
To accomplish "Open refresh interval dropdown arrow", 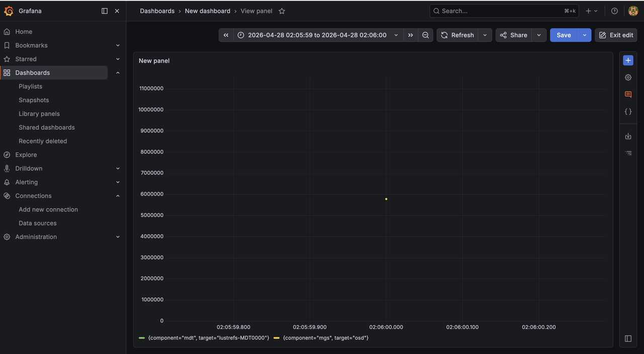I will pyautogui.click(x=485, y=35).
